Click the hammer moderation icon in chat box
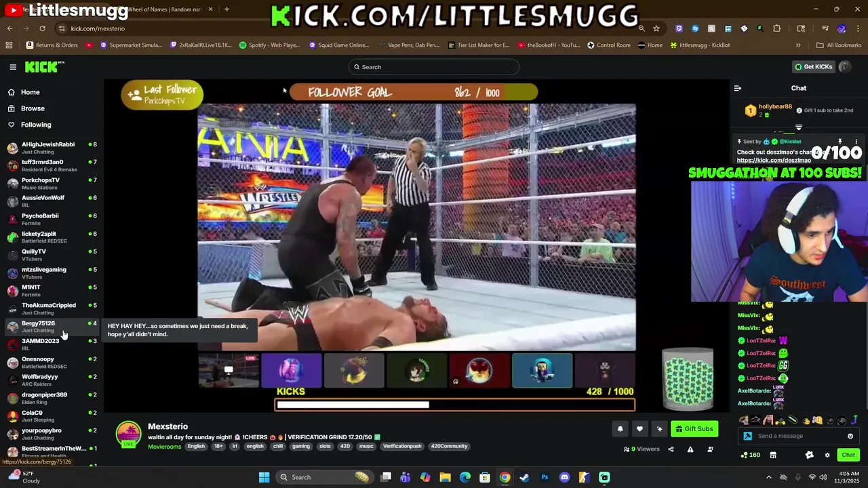The height and width of the screenshot is (488, 868). (747, 436)
